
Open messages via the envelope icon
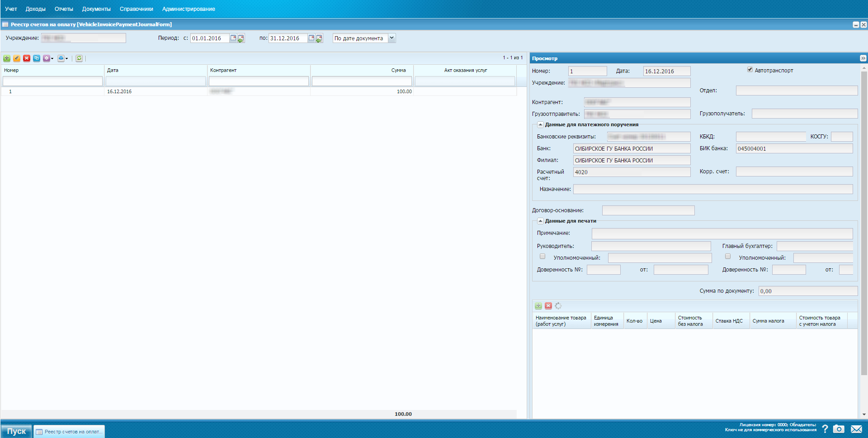856,429
